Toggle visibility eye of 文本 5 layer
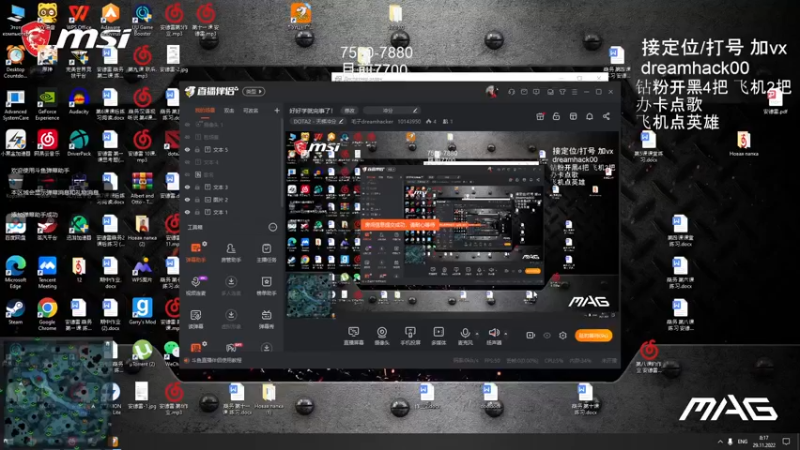Image resolution: width=800 pixels, height=450 pixels. click(x=187, y=149)
